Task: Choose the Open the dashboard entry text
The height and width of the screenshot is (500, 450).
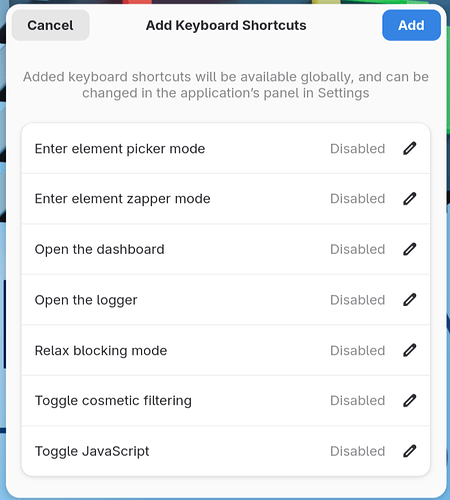Action: pyautogui.click(x=100, y=249)
